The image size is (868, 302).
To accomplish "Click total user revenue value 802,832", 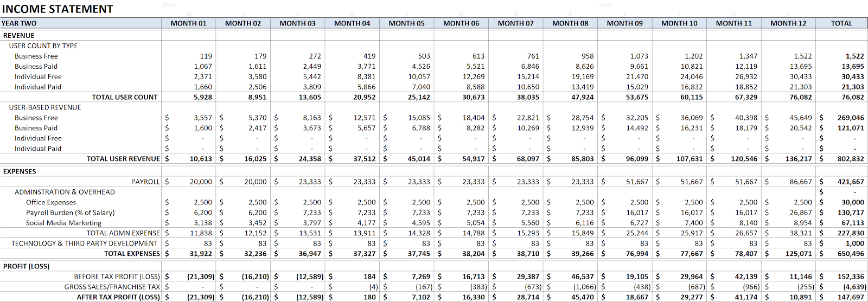I will tap(851, 159).
